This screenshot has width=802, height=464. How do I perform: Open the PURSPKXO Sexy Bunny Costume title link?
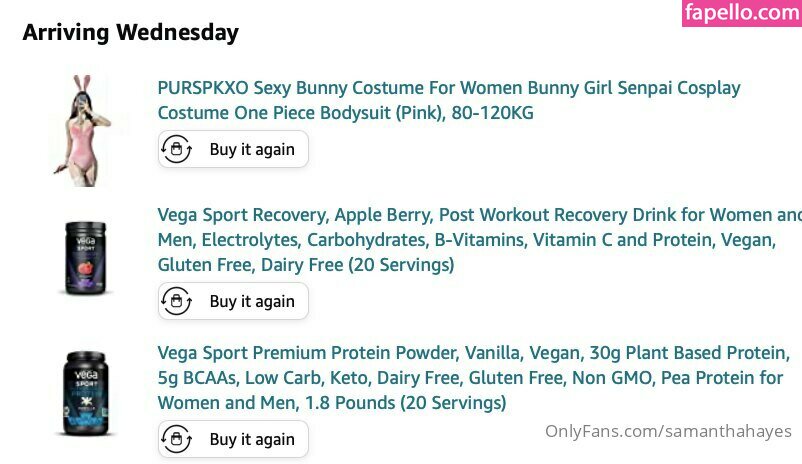449,88
